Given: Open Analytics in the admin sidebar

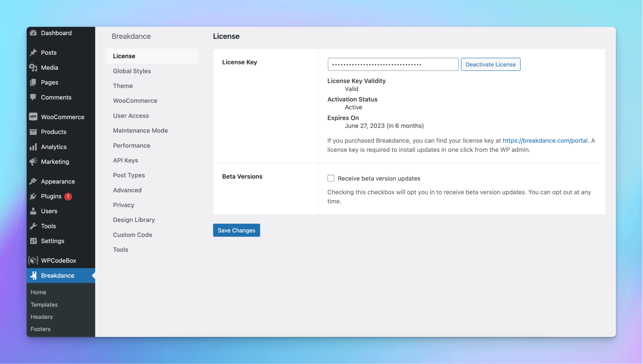Looking at the screenshot, I should [x=61, y=147].
